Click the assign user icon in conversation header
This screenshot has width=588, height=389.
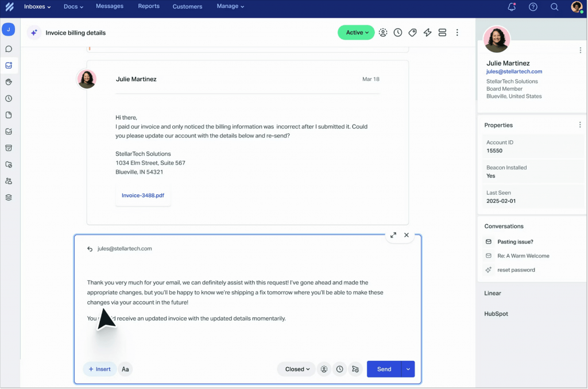383,33
